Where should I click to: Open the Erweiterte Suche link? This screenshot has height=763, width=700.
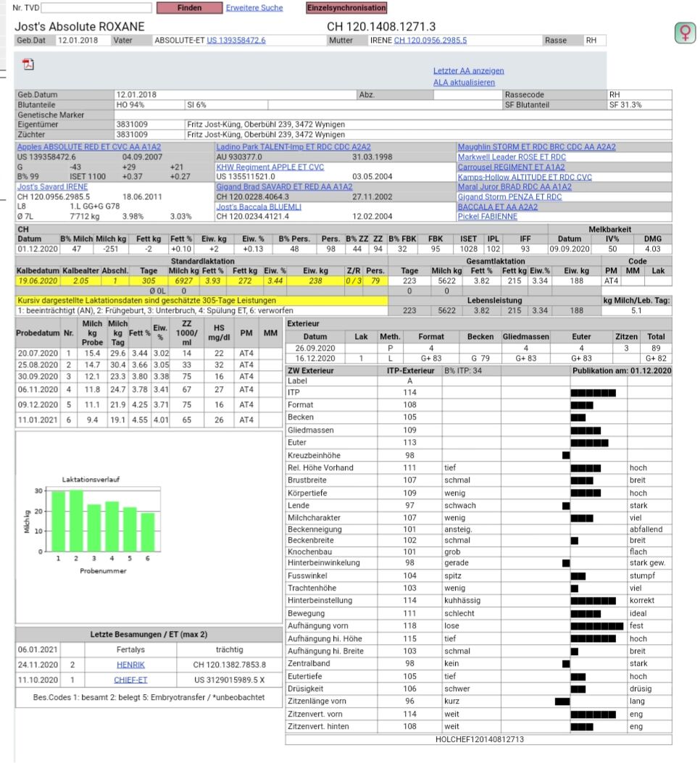point(254,8)
